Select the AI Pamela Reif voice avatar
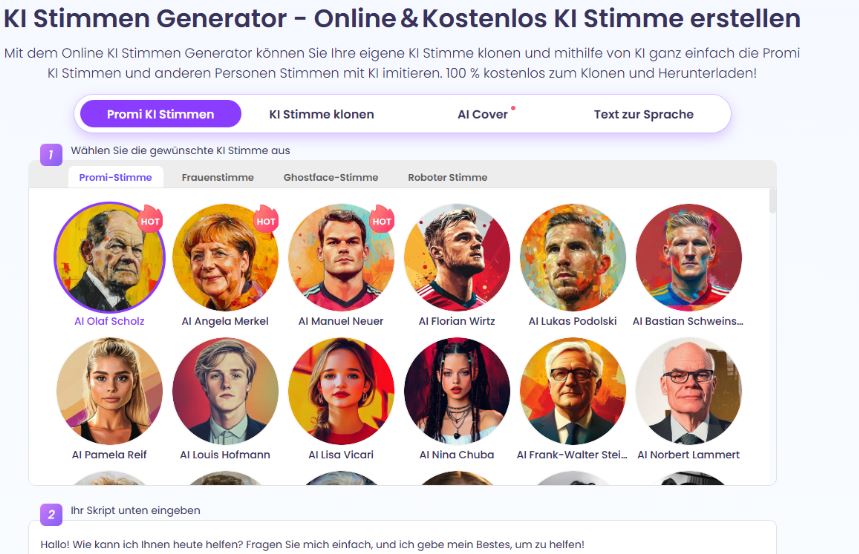The image size is (859, 554). 109,390
